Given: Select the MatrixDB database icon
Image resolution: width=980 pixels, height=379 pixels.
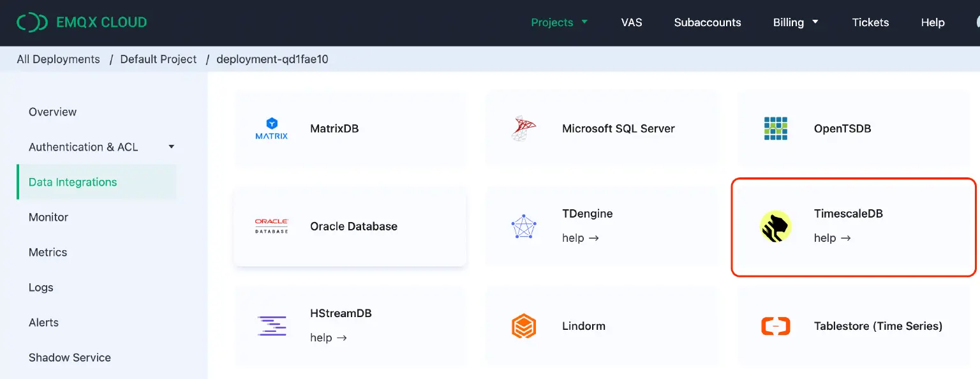Looking at the screenshot, I should tap(271, 128).
